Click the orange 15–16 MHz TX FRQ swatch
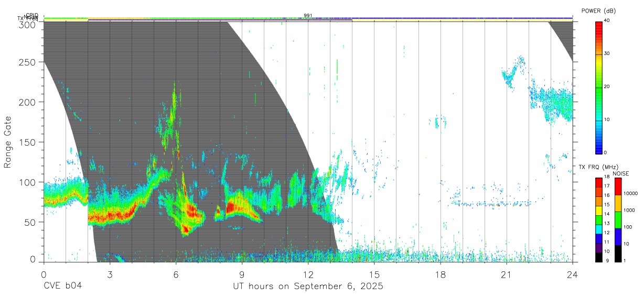This screenshot has height=297, width=644. pos(598,201)
